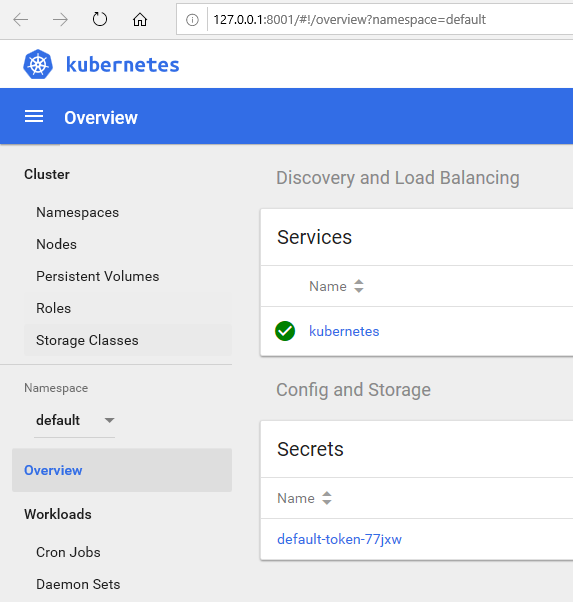Image resolution: width=573 pixels, height=602 pixels.
Task: Click the Secrets Name sort arrows
Action: (x=326, y=498)
